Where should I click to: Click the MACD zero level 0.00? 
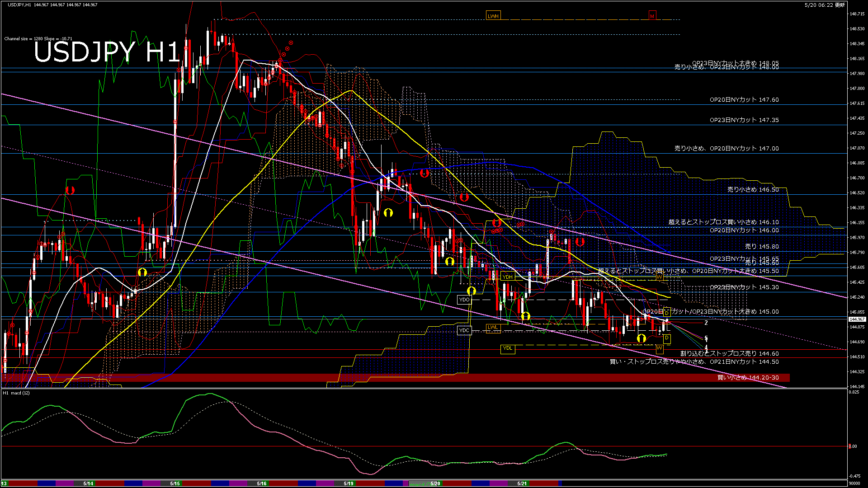click(x=853, y=446)
